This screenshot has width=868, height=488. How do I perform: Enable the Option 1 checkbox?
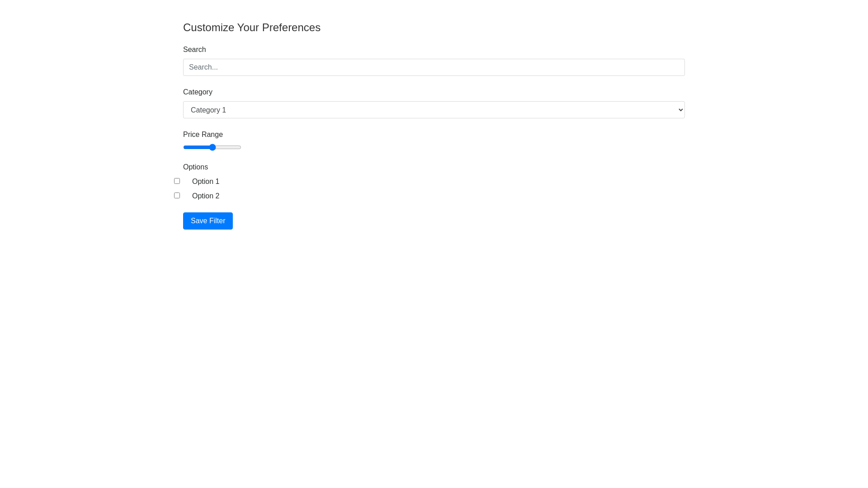[177, 181]
